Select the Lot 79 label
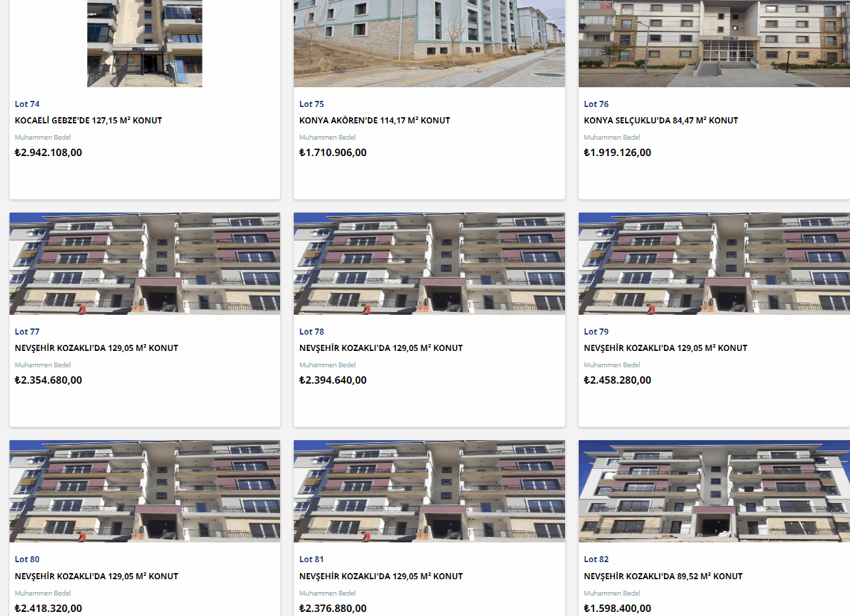 tap(596, 332)
